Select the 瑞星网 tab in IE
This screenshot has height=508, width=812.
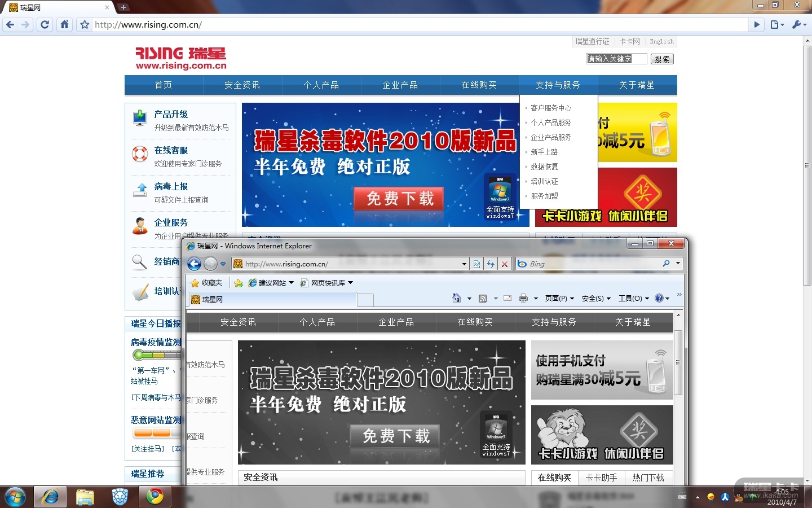pos(272,299)
